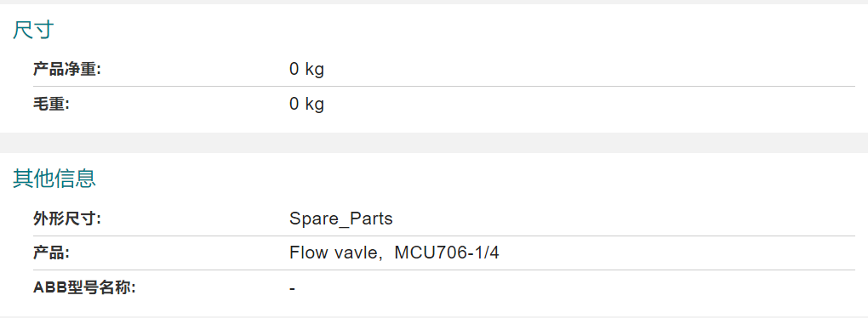The image size is (868, 318).
Task: Click the Flow vavle, MCU706-1/4 text
Action: click(x=394, y=253)
